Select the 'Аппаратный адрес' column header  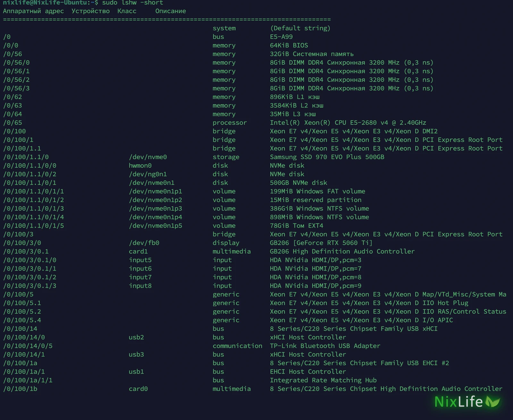point(33,11)
